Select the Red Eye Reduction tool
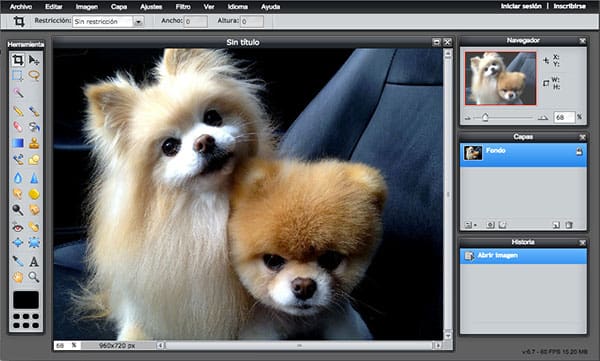Image resolution: width=600 pixels, height=361 pixels. pyautogui.click(x=18, y=227)
